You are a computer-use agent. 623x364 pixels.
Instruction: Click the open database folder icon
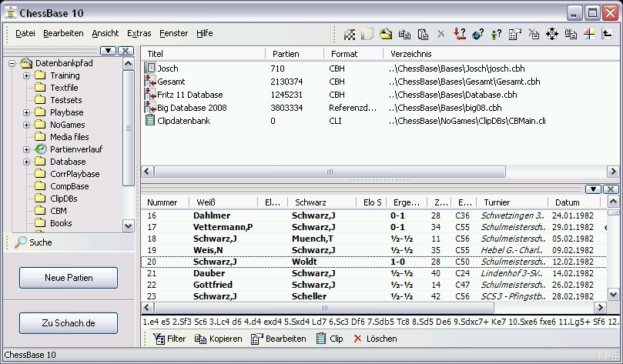click(x=386, y=34)
